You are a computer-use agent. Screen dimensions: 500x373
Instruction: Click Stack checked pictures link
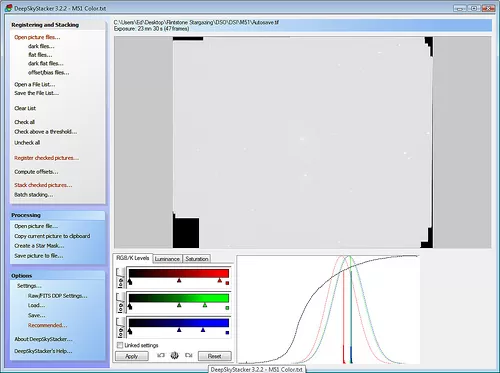coord(43,185)
